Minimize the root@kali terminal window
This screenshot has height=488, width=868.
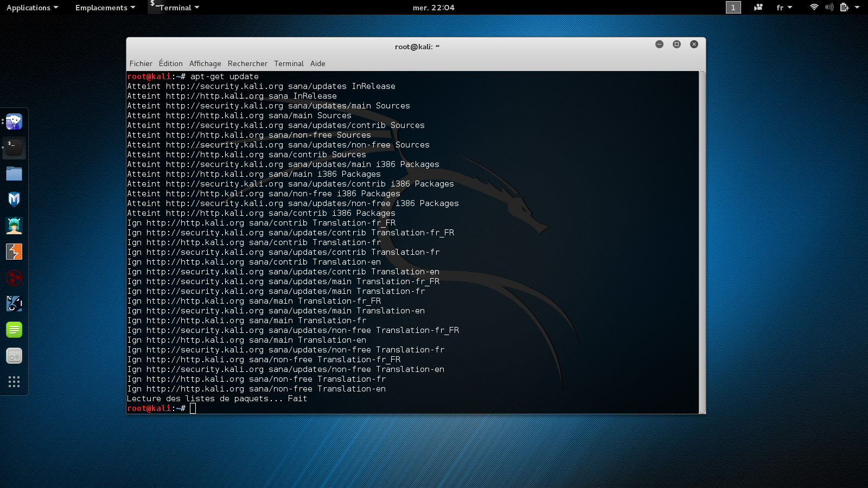pyautogui.click(x=659, y=44)
